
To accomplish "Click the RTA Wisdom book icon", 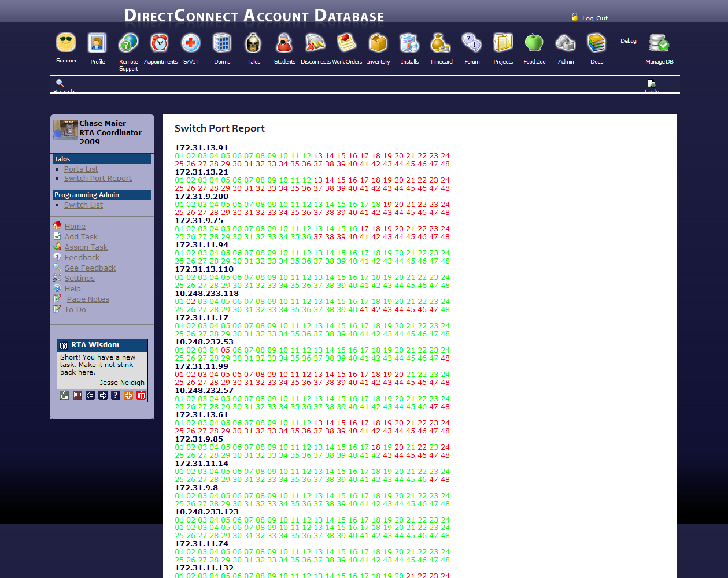I will pyautogui.click(x=64, y=345).
